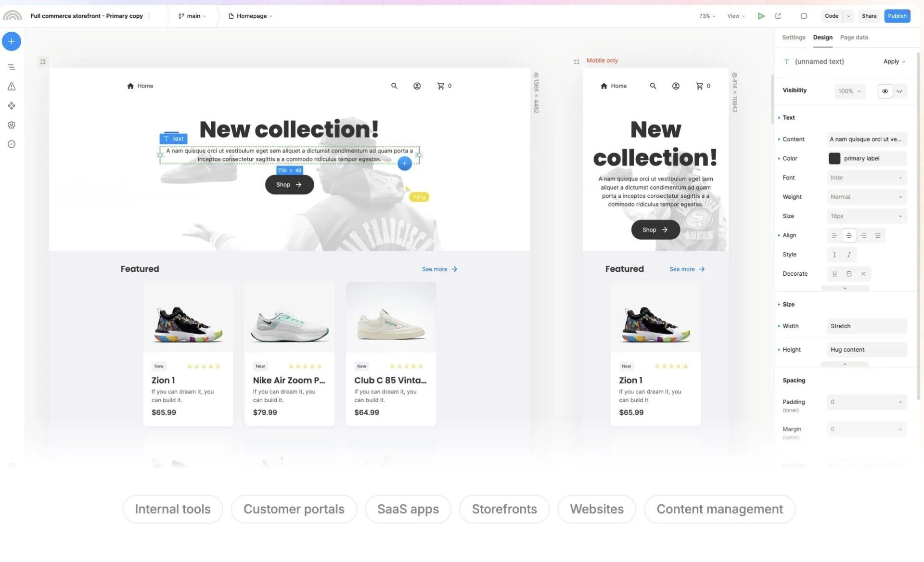Viewport: 924px width, 562px height.
Task: Open project options menu beside project name
Action: pyautogui.click(x=149, y=16)
